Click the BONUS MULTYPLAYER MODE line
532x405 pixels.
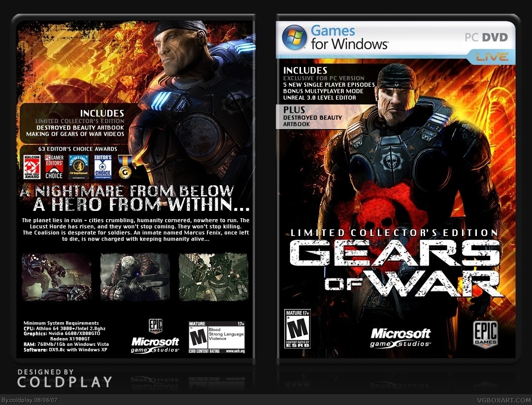323,91
